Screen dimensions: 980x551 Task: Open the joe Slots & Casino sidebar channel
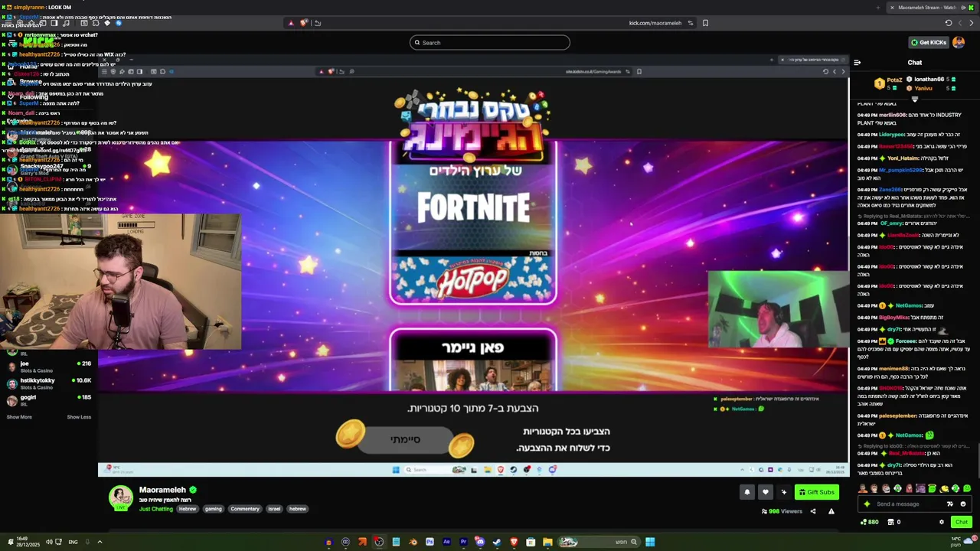[47, 366]
